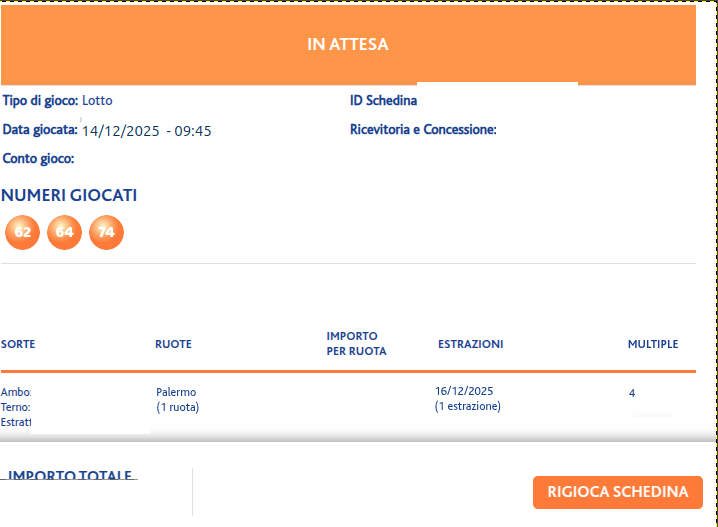Click the SORTE column header
Viewport: 718px width, 527px height.
point(18,344)
